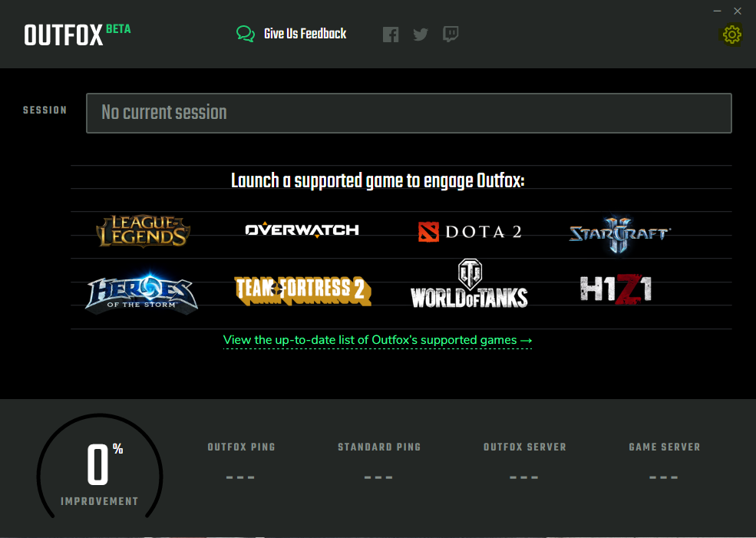Select the H1Z1 game logo
The width and height of the screenshot is (756, 538).
tap(616, 289)
